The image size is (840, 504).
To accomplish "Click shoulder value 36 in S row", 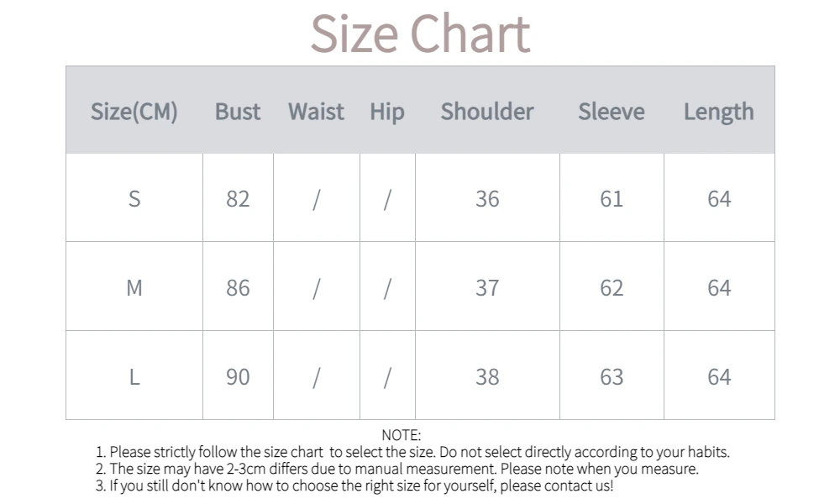I will pyautogui.click(x=487, y=199).
